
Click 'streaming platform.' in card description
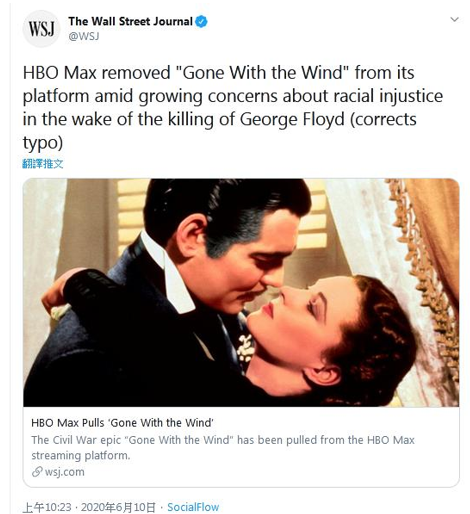coord(81,455)
